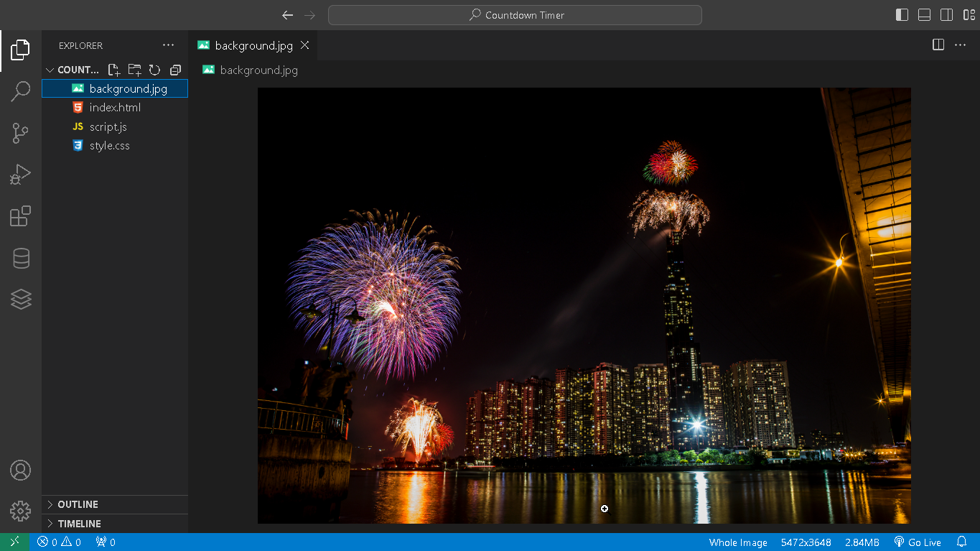Click the New Folder icon in explorer
The height and width of the screenshot is (551, 980).
click(x=134, y=70)
